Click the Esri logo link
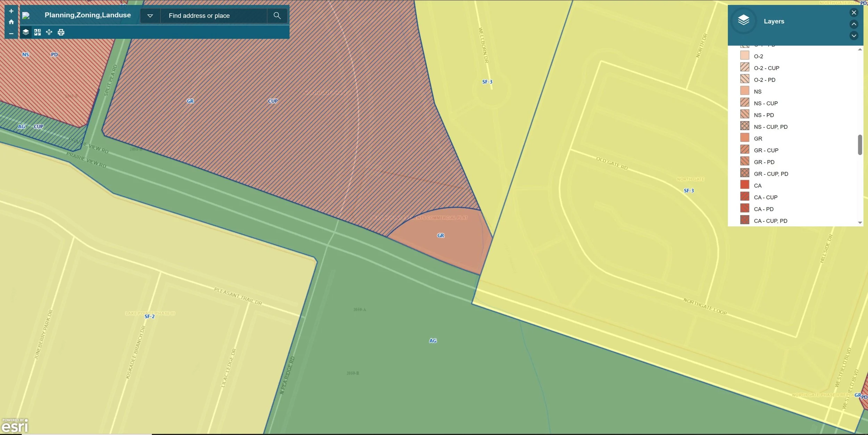This screenshot has width=868, height=435. (x=15, y=426)
